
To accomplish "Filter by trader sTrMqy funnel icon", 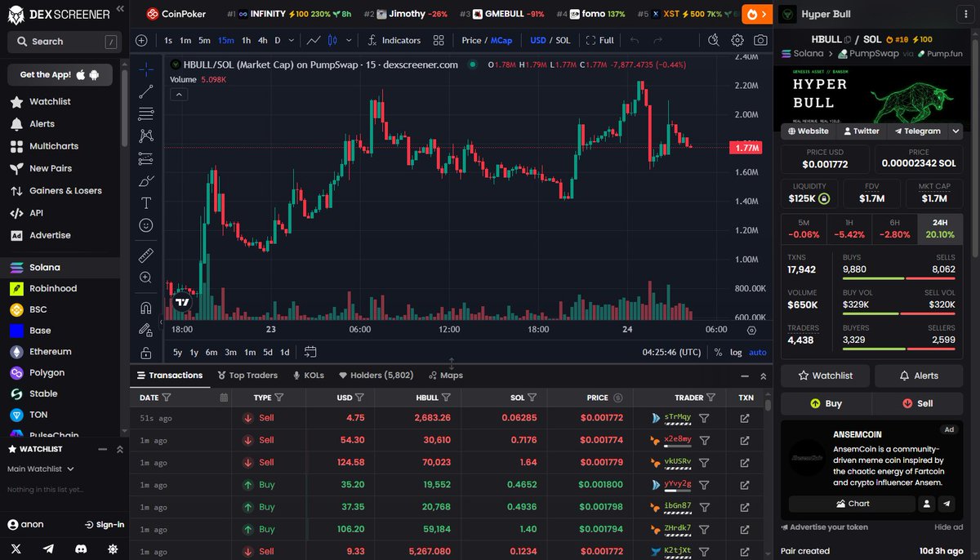I will [704, 418].
